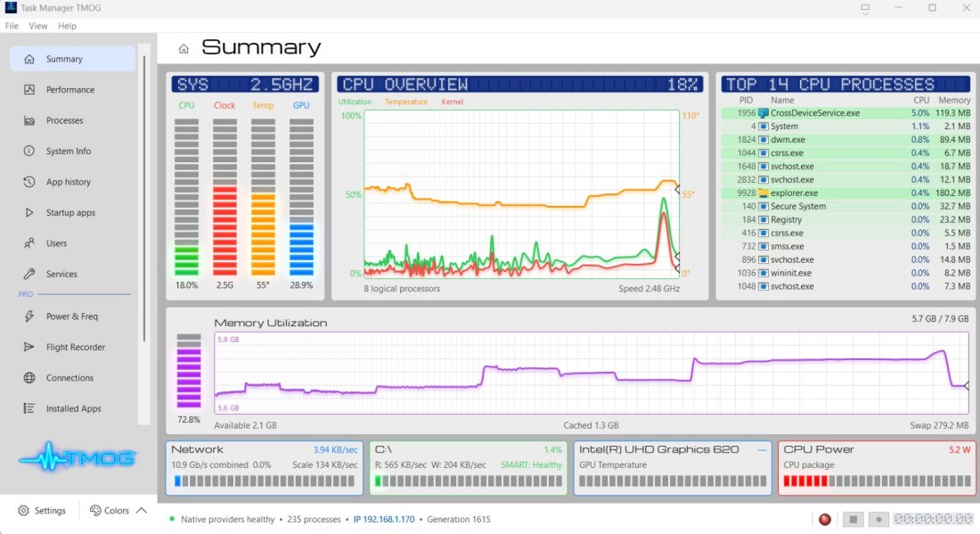Open the Network card

click(x=265, y=468)
